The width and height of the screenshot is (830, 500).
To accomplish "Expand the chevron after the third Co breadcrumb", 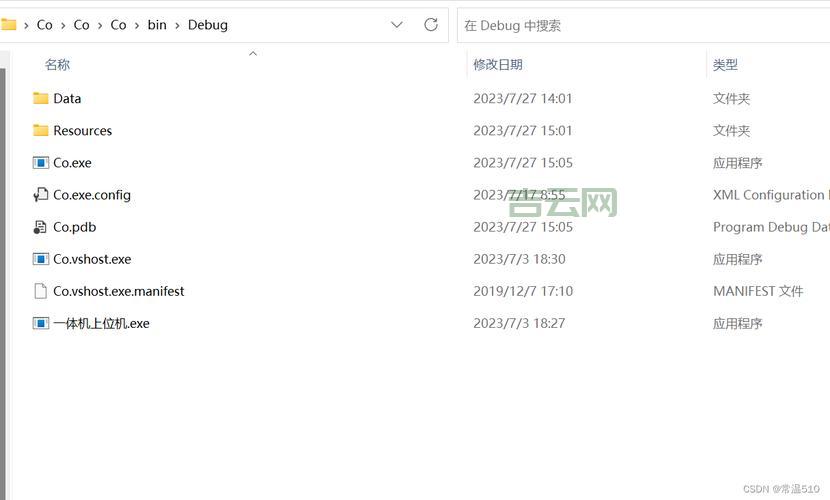I will coord(137,25).
